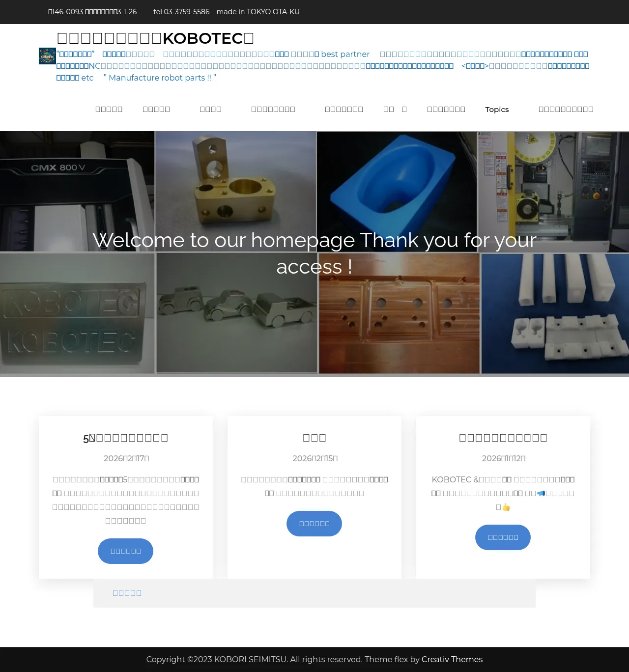Click the KOBOTEC site logo icon
Image resolution: width=629 pixels, height=672 pixels.
click(47, 56)
